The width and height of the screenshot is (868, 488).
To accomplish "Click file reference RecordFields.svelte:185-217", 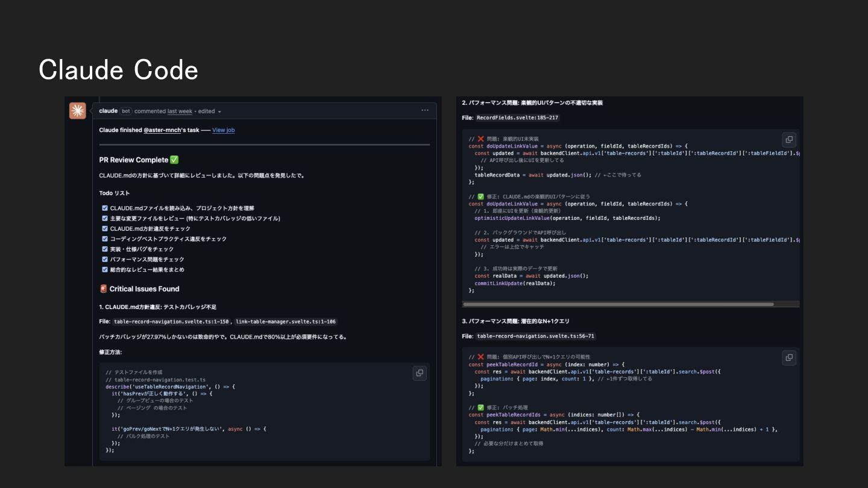I will coord(518,118).
